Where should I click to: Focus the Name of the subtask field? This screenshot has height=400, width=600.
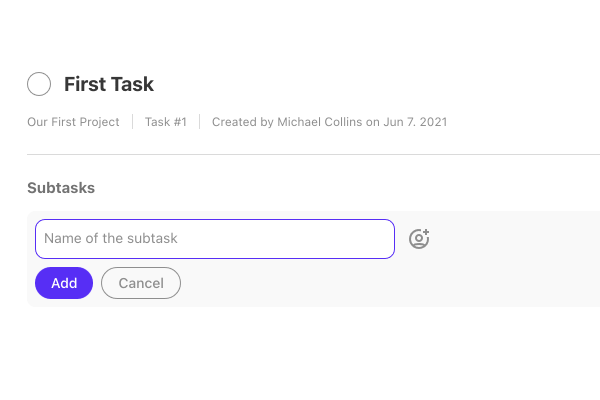click(215, 239)
